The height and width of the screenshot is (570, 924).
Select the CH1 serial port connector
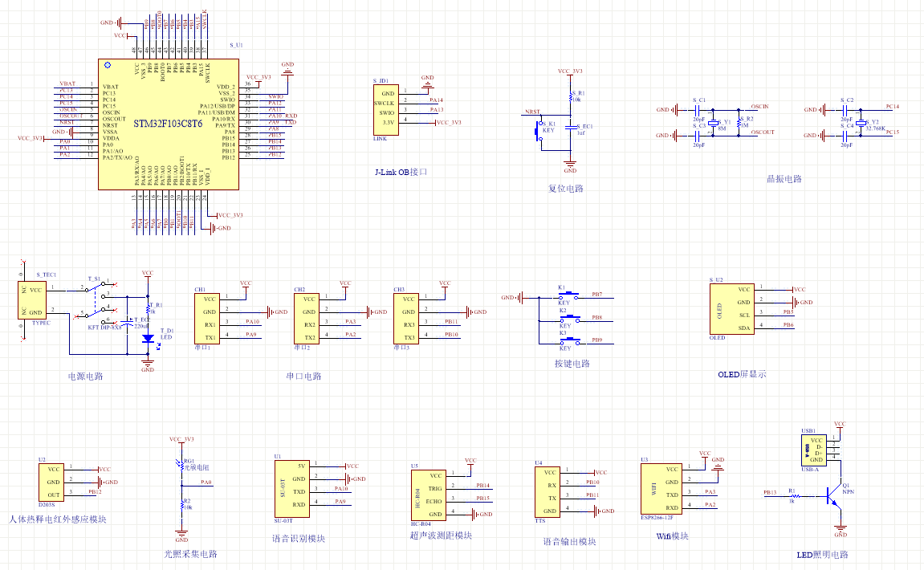(x=207, y=318)
